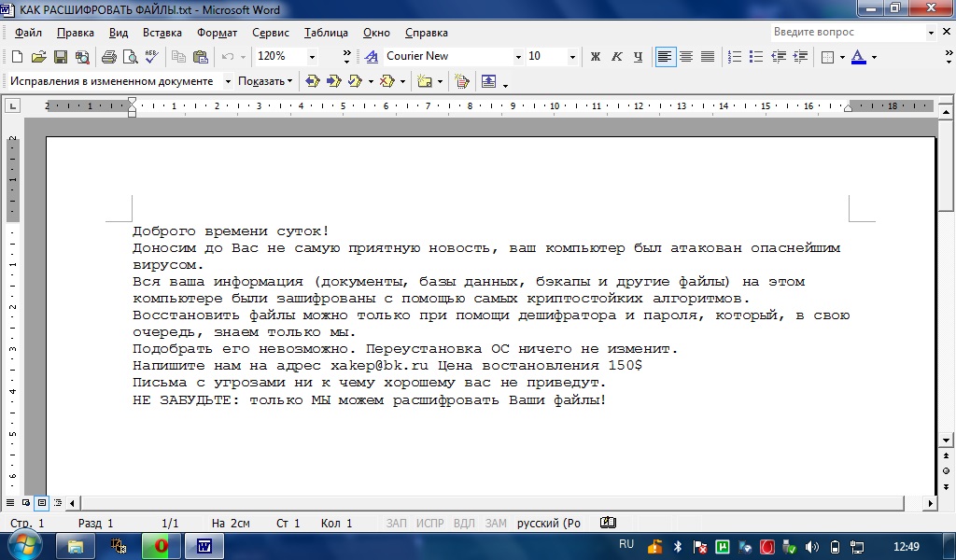The image size is (956, 560).
Task: Open the Print Preview tool
Action: tap(131, 57)
